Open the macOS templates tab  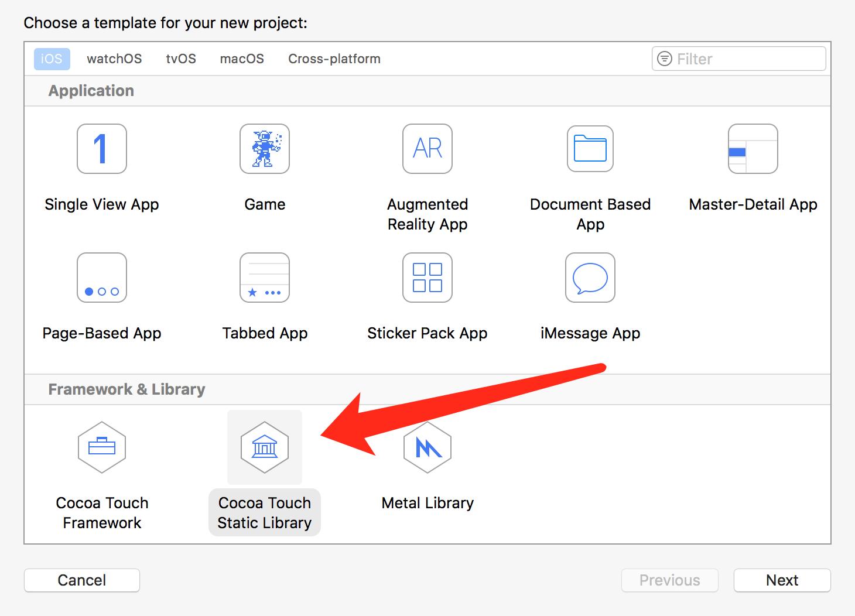(242, 59)
